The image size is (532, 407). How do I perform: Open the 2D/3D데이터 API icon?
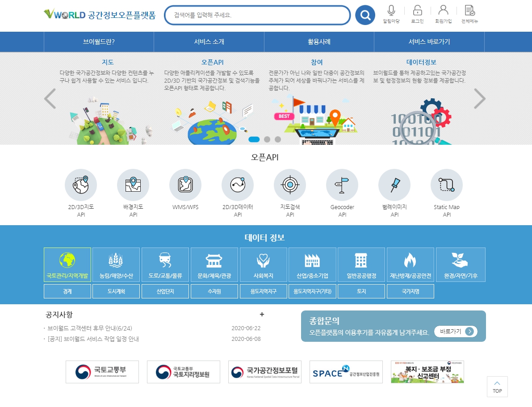tap(238, 185)
